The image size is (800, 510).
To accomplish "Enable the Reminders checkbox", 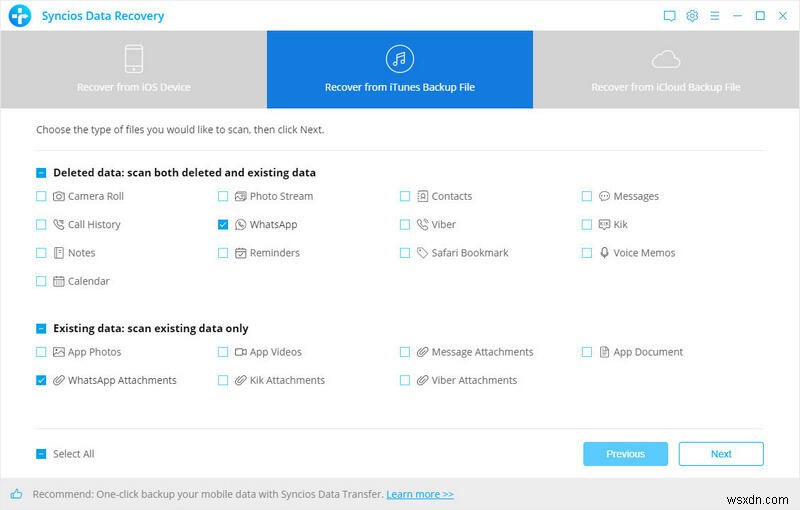I will point(223,253).
